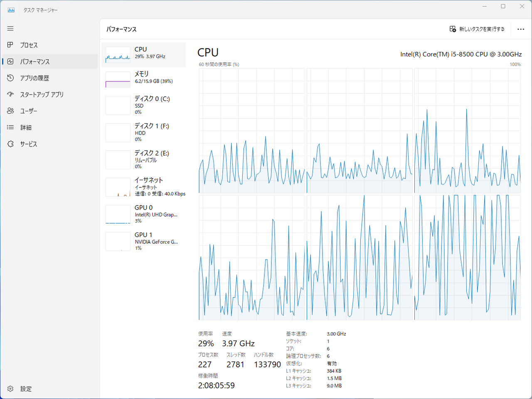
Task: Open ディスク 2 (E:) removable entry
Action: click(144, 160)
